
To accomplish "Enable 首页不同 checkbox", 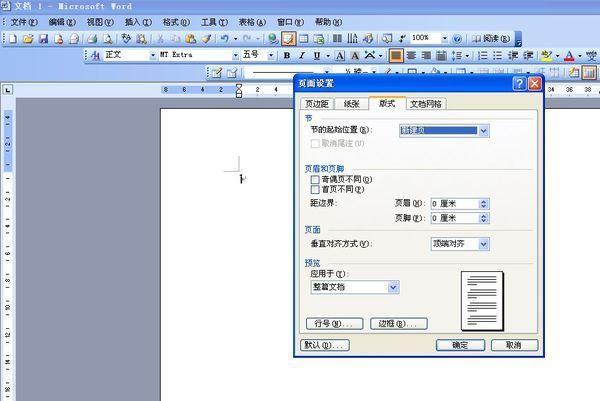I will pos(316,189).
